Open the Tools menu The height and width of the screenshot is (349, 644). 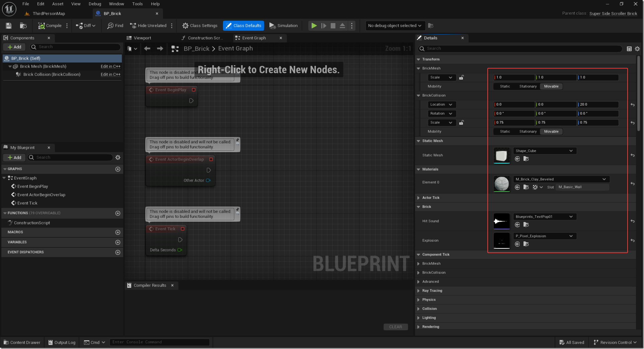pos(137,4)
